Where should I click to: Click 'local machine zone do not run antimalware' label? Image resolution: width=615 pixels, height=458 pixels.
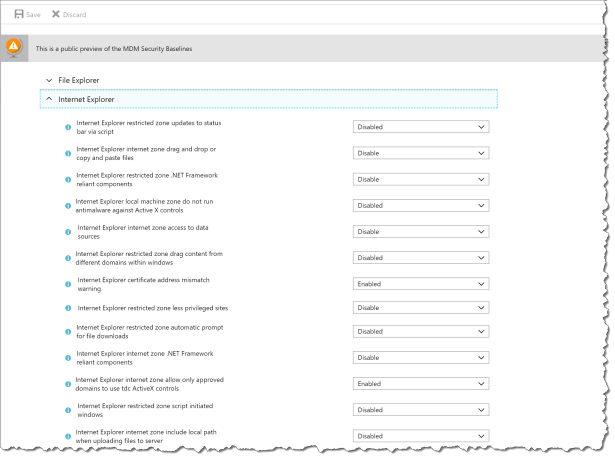[144, 206]
